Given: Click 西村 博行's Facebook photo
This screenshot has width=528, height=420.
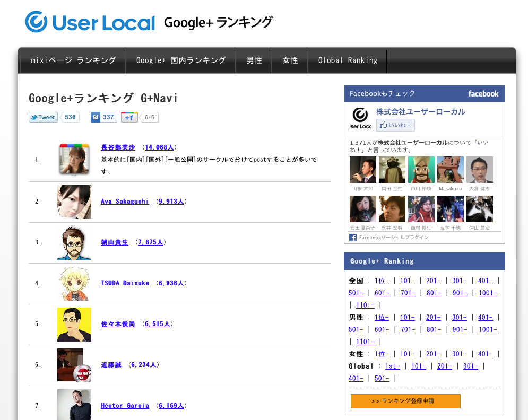Looking at the screenshot, I should coord(421,209).
